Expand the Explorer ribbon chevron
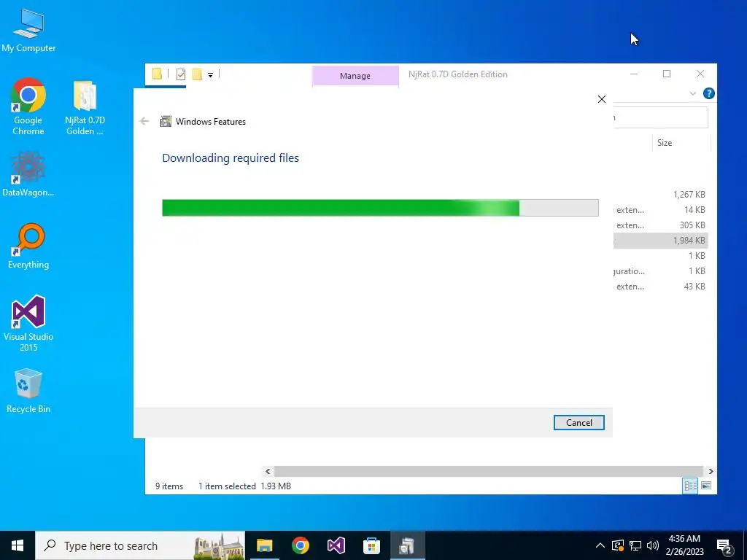 [x=693, y=94]
